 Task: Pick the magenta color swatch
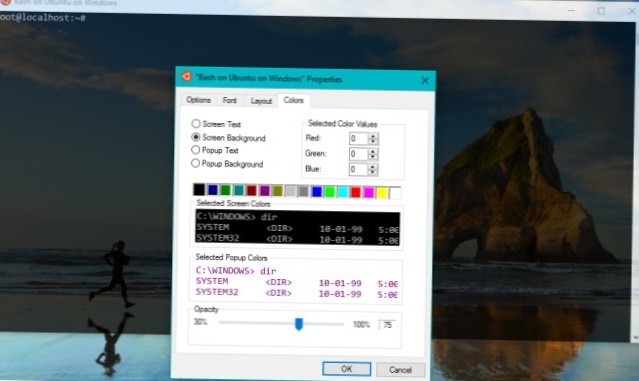369,192
